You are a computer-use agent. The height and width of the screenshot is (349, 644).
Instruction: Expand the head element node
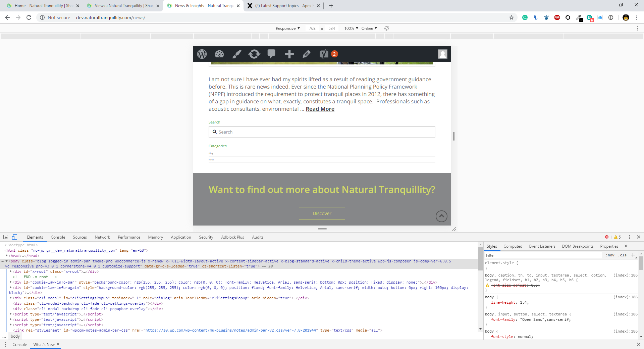tap(6, 256)
